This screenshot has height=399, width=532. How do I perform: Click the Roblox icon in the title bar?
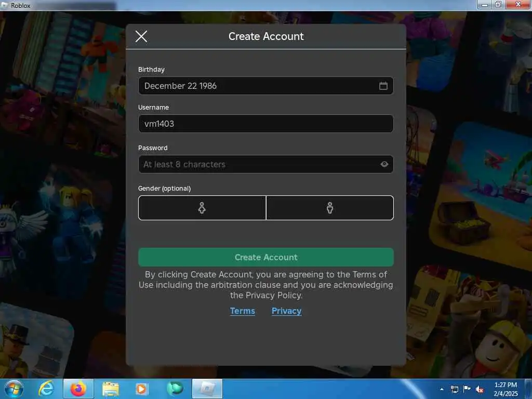pyautogui.click(x=5, y=5)
